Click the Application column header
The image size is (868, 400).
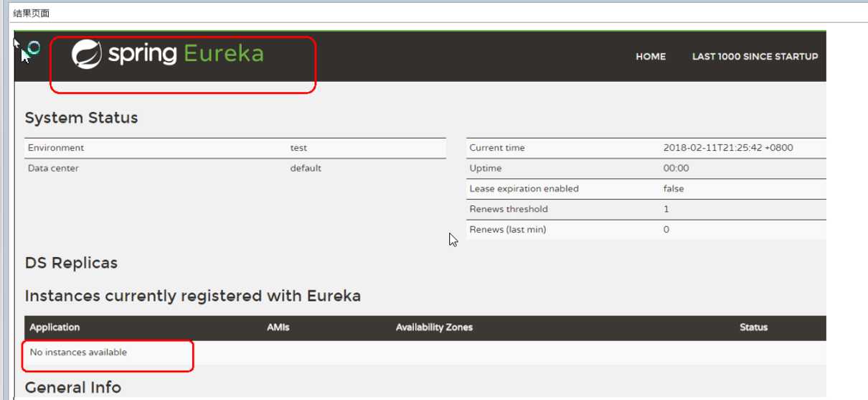point(55,327)
